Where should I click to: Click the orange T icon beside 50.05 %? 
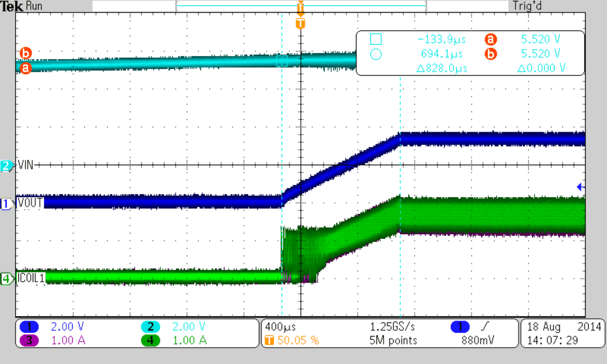(x=270, y=340)
